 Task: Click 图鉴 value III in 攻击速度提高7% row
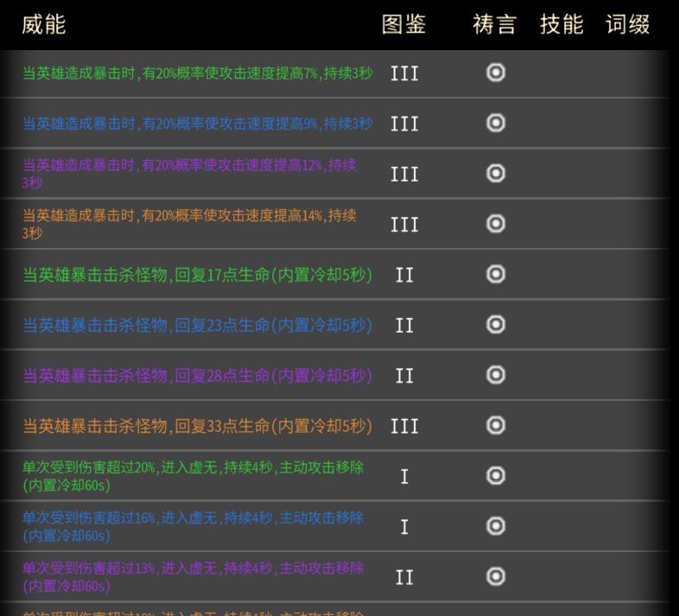tap(404, 73)
